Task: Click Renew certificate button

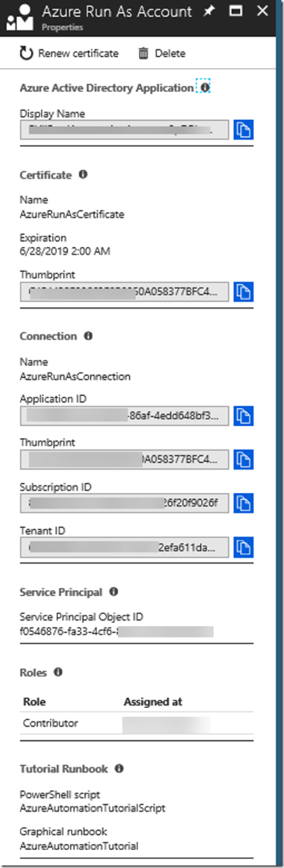Action: [69, 54]
